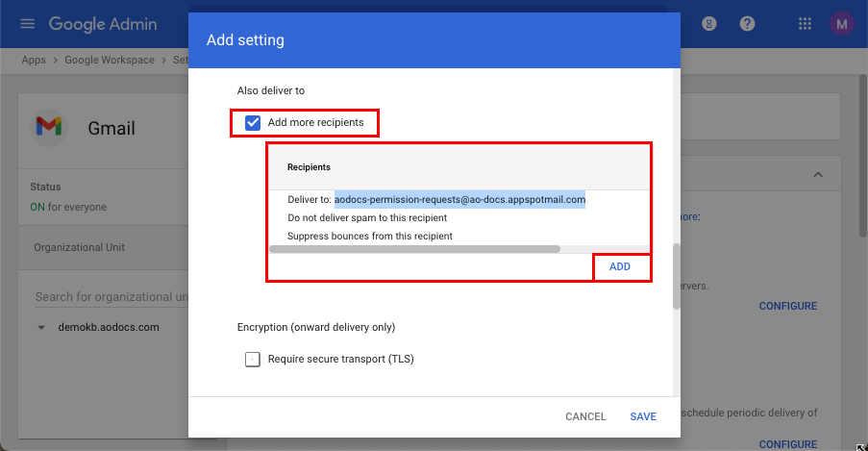This screenshot has height=451, width=868.
Task: Click the Google Admin logo
Action: pos(103,24)
